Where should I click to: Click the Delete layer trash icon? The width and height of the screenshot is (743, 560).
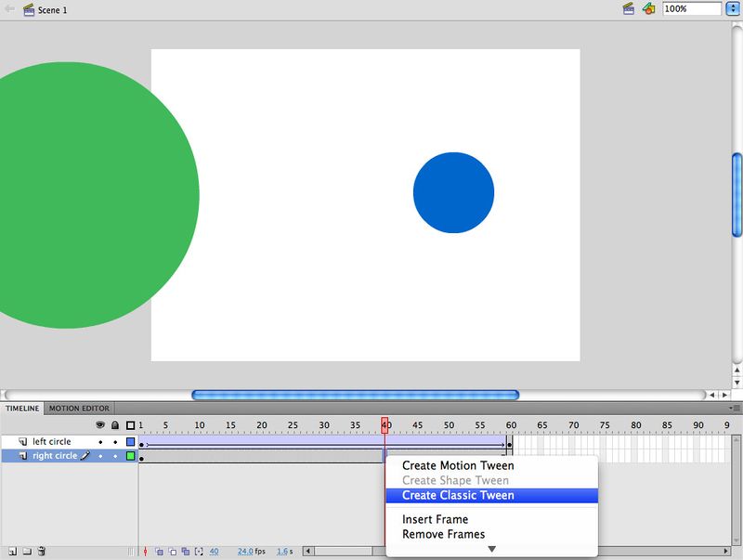point(41,552)
